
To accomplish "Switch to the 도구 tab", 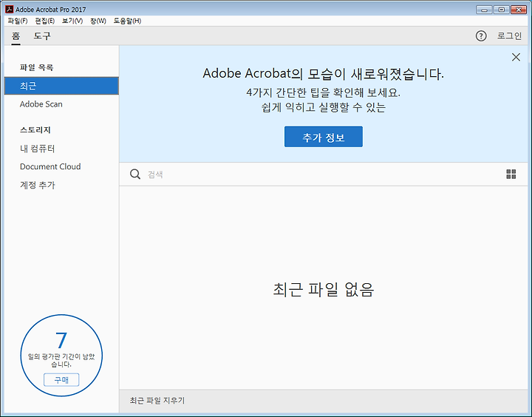I will point(42,36).
